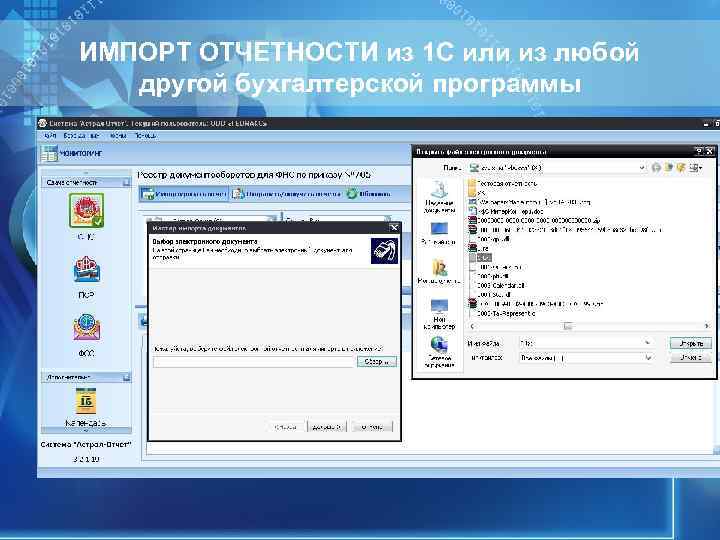Collapse the Дополнительно sidebar panel
This screenshot has height=540, width=720.
pos(126,377)
